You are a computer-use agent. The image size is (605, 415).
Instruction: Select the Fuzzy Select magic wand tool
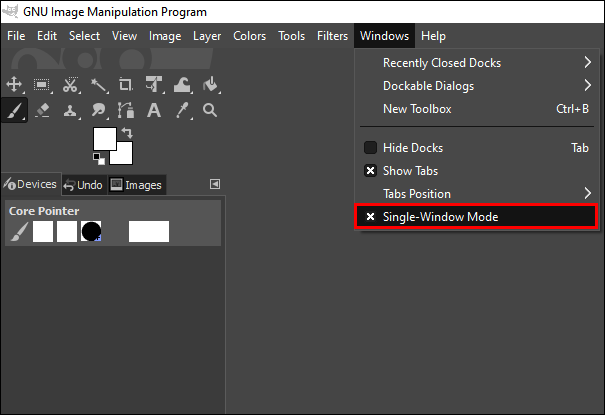click(x=99, y=85)
